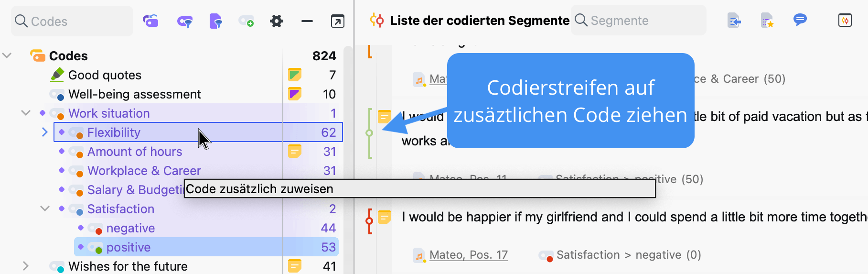Viewport: 868px width, 274px height.
Task: Click the document icon with blue arrow
Action: click(x=734, y=21)
